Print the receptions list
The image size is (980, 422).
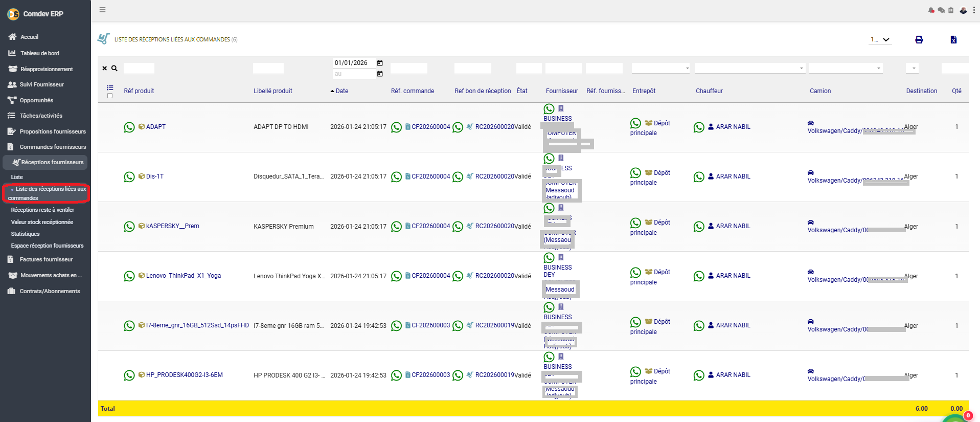click(x=919, y=39)
